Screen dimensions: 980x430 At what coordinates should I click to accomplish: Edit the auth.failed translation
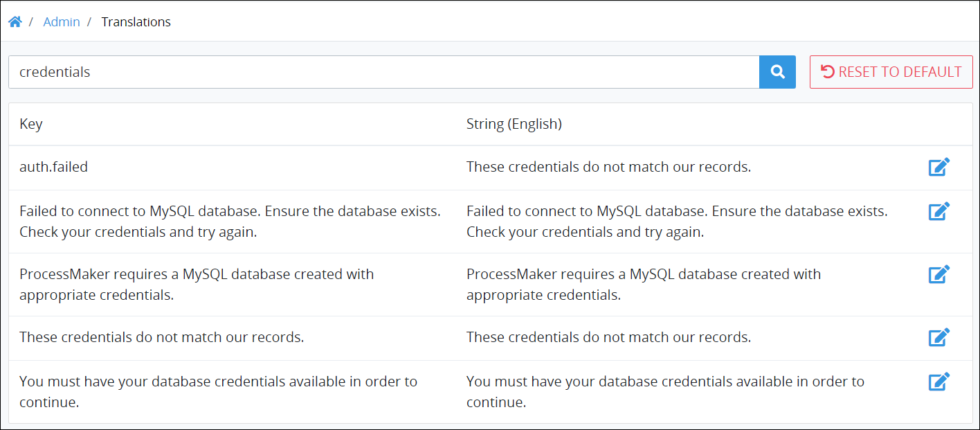(939, 167)
